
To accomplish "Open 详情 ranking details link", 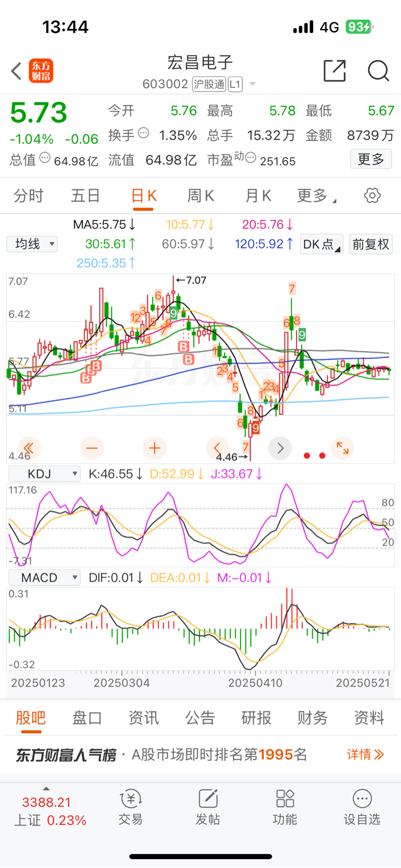I will [x=365, y=754].
